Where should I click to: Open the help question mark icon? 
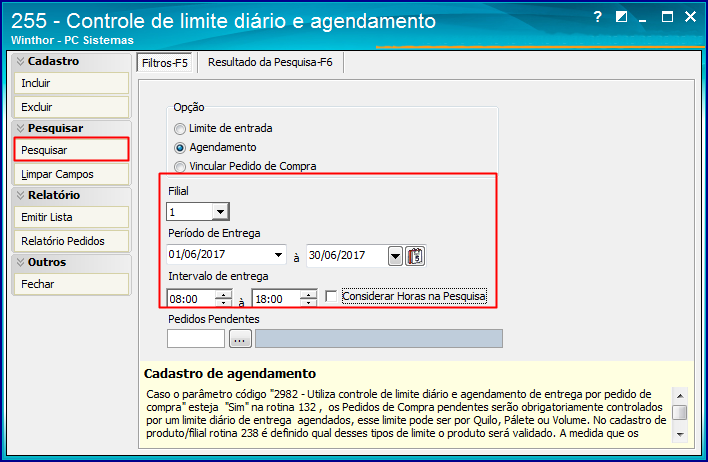coord(597,17)
